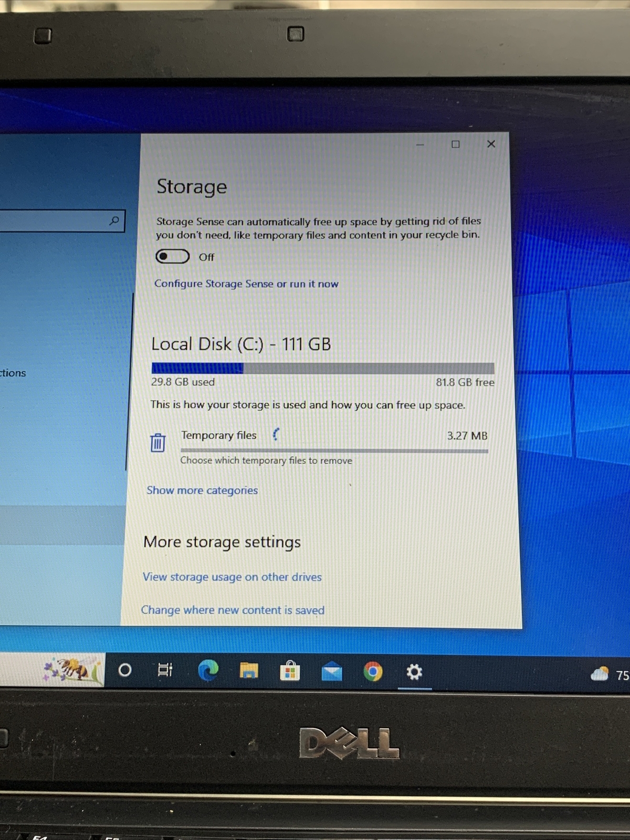Open Task View from the taskbar
Image resolution: width=630 pixels, height=840 pixels.
pyautogui.click(x=165, y=670)
